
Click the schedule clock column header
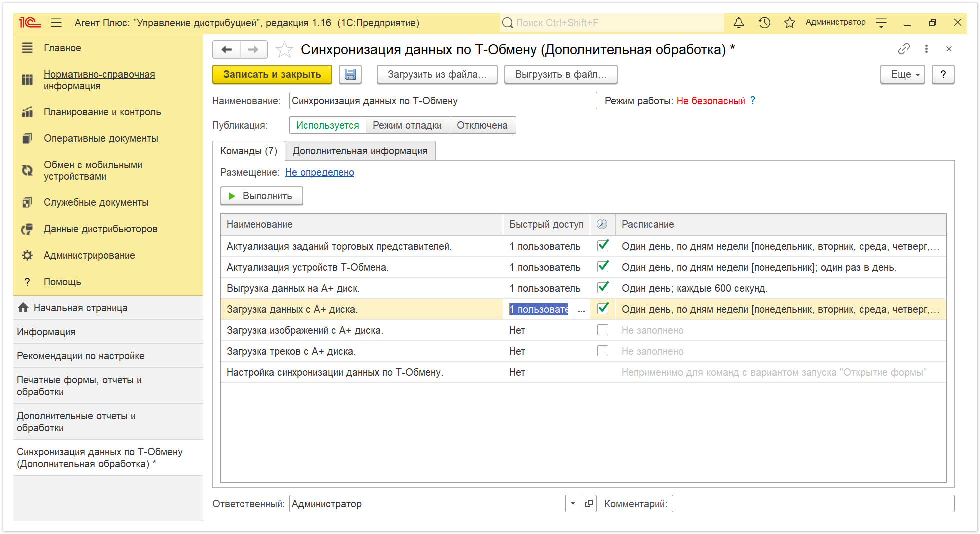[602, 224]
